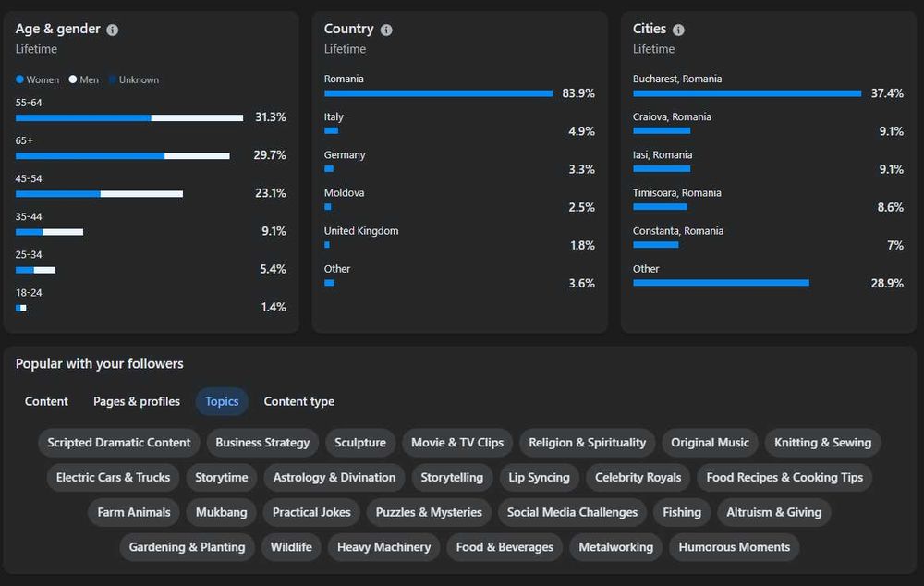Click the Mukbang topic chip
The image size is (924, 586).
(222, 512)
